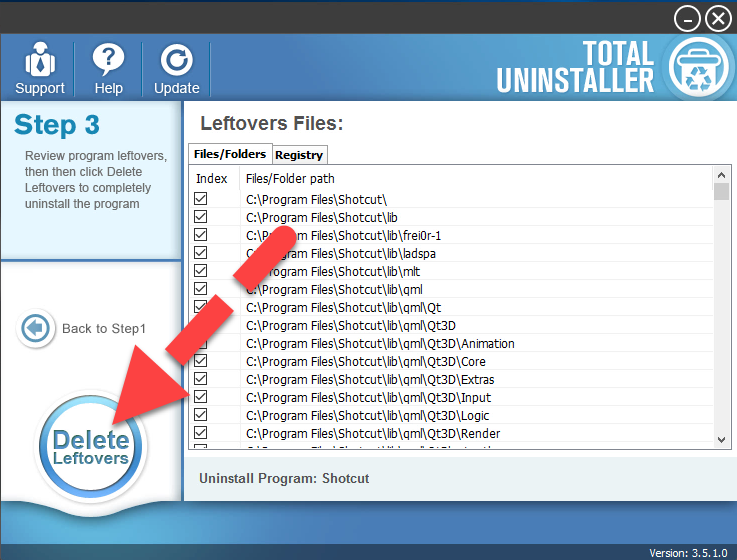The width and height of the screenshot is (737, 560).
Task: Select the lib\qml\Qt3D path row
Action: coord(351,325)
